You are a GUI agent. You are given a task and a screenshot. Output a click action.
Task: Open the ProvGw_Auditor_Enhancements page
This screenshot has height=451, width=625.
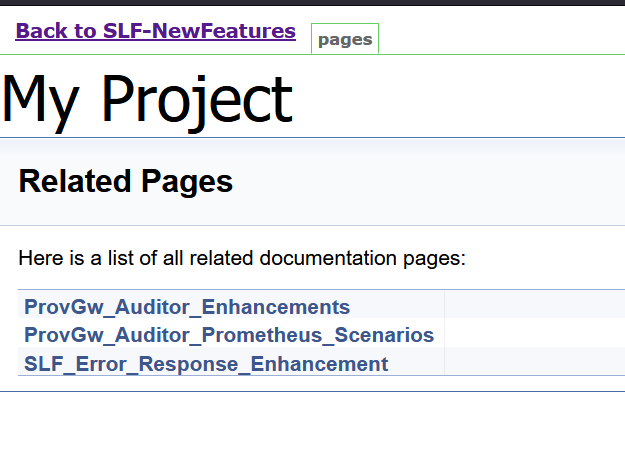[x=187, y=307]
